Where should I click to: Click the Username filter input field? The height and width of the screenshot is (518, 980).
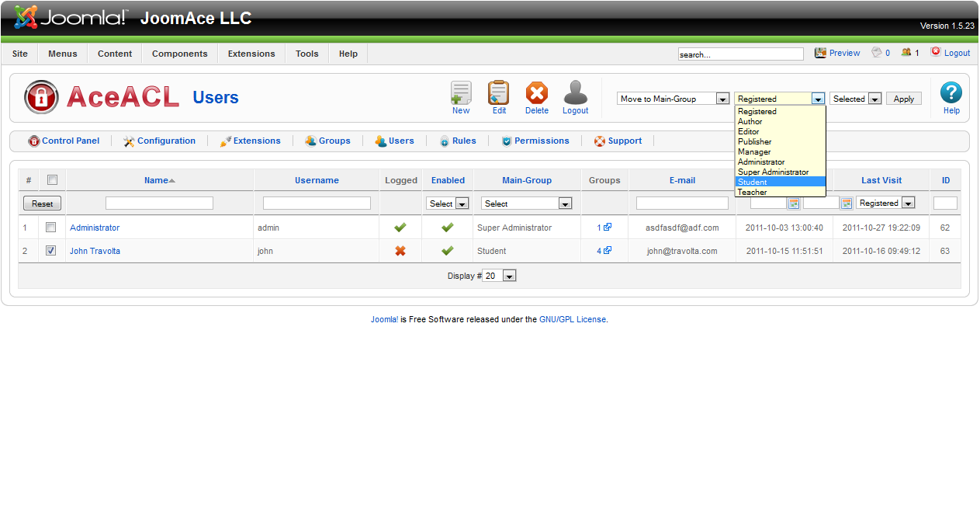point(317,203)
